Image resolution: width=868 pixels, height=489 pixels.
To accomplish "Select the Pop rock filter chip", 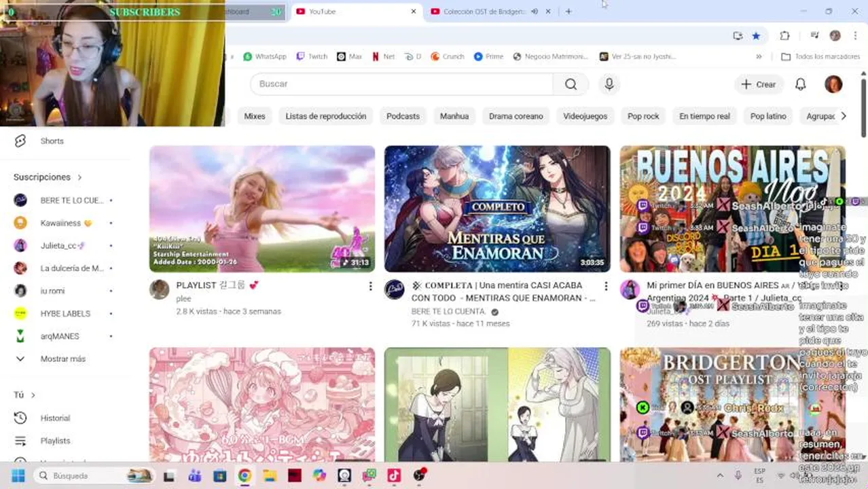I will coord(643,116).
